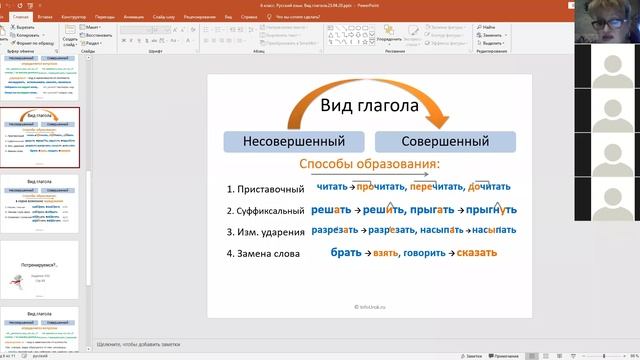Open the Section (Раздел) dropdown
640x360 pixels.
click(x=91, y=43)
